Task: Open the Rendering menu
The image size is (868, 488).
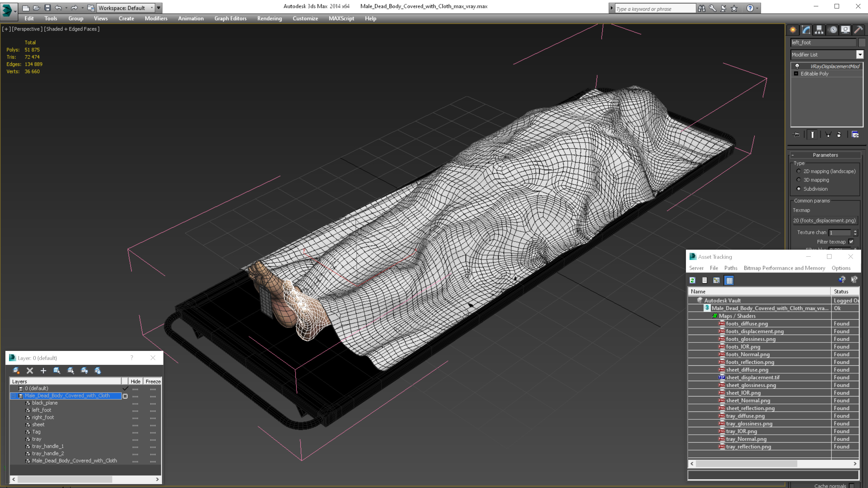Action: point(269,18)
